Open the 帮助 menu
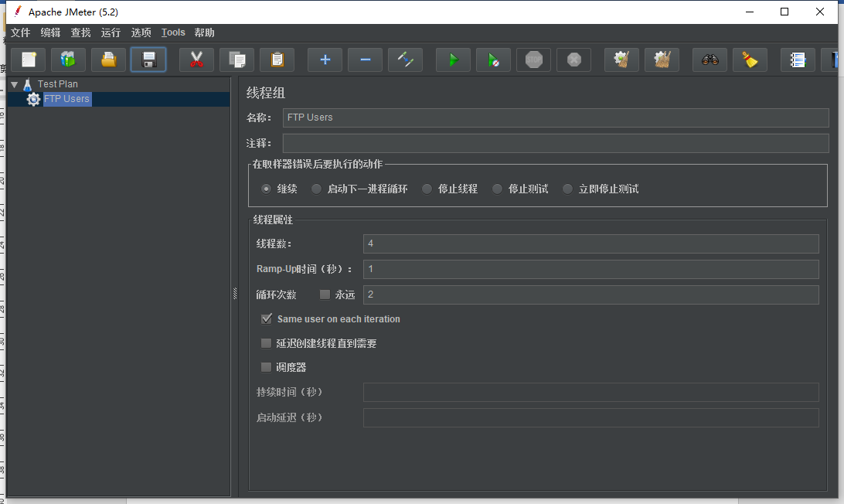The height and width of the screenshot is (504, 844). (x=205, y=32)
